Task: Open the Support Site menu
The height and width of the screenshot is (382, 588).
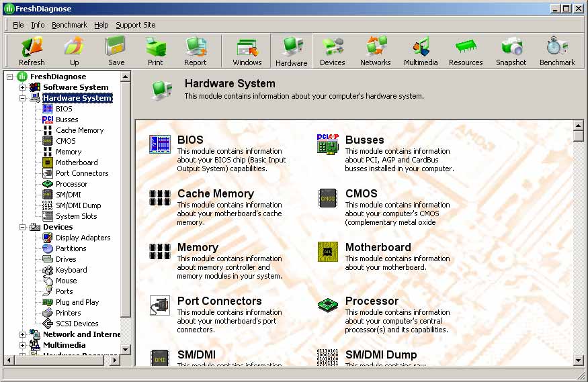Action: click(135, 25)
